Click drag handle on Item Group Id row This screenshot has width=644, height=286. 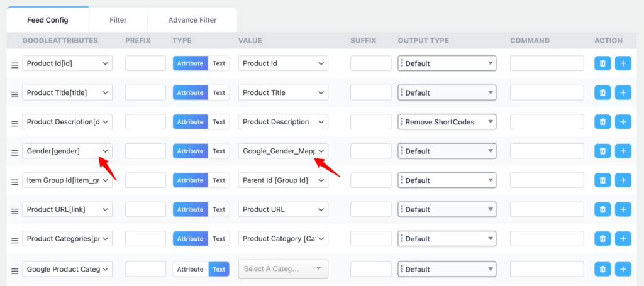pyautogui.click(x=14, y=181)
